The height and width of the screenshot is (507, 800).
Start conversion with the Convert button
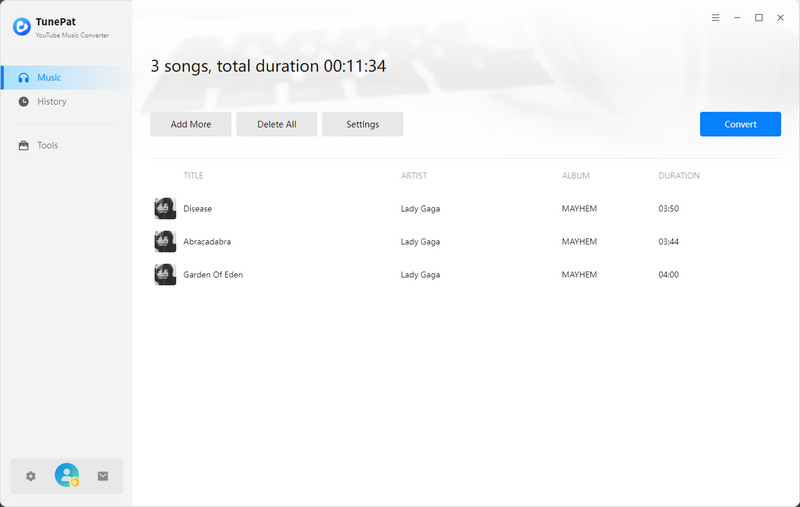740,124
